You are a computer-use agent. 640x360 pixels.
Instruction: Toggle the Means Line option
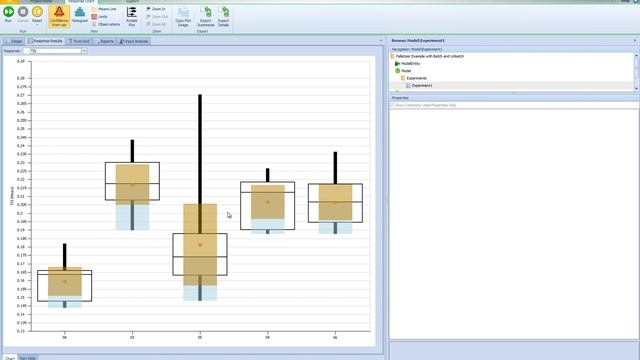104,9
